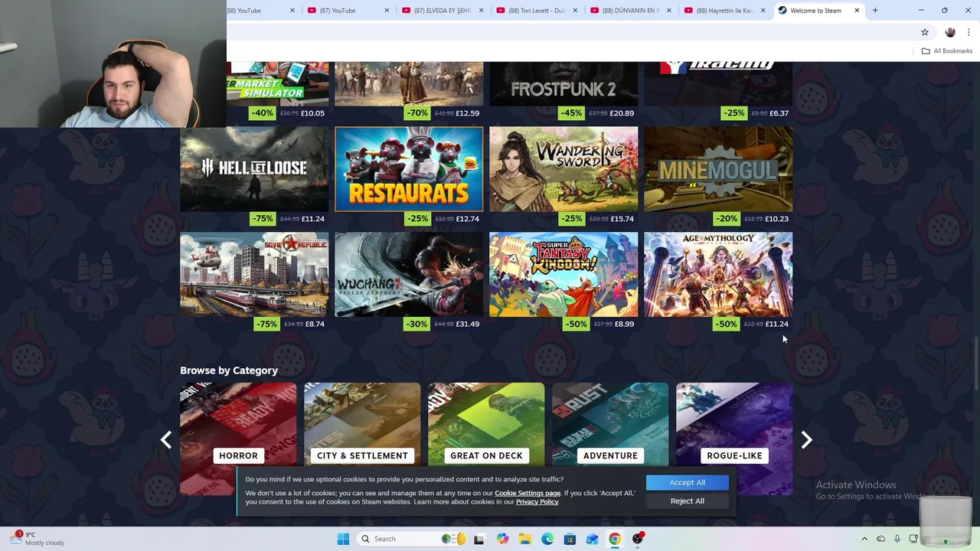Open the Chrome profile avatar
The width and height of the screenshot is (980, 551).
[x=950, y=32]
